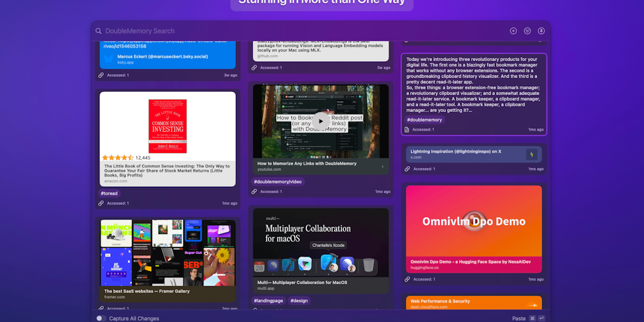The image size is (644, 322).
Task: Click link icon under YouTube video card
Action: [254, 191]
